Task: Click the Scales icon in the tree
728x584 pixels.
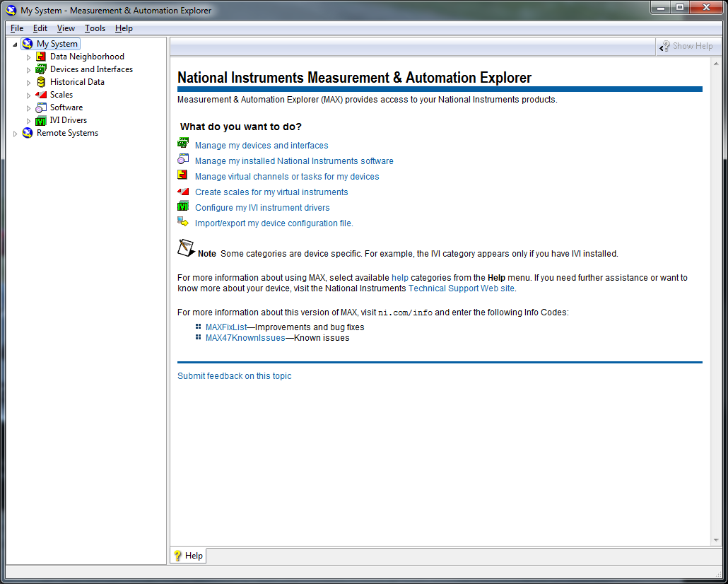Action: (41, 95)
